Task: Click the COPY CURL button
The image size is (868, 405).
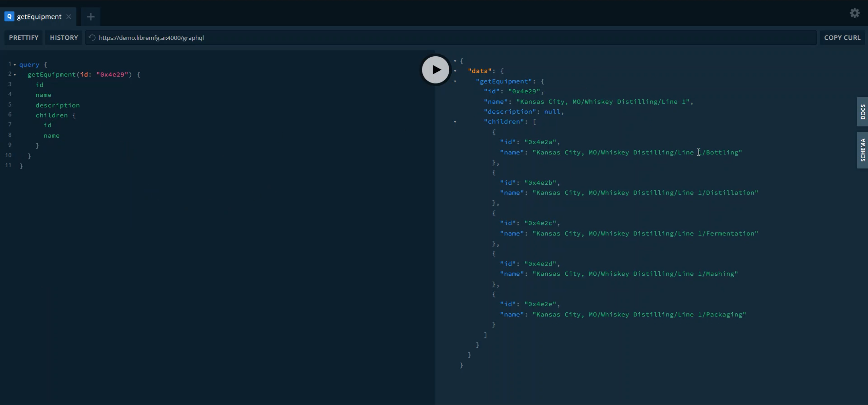Action: [842, 38]
